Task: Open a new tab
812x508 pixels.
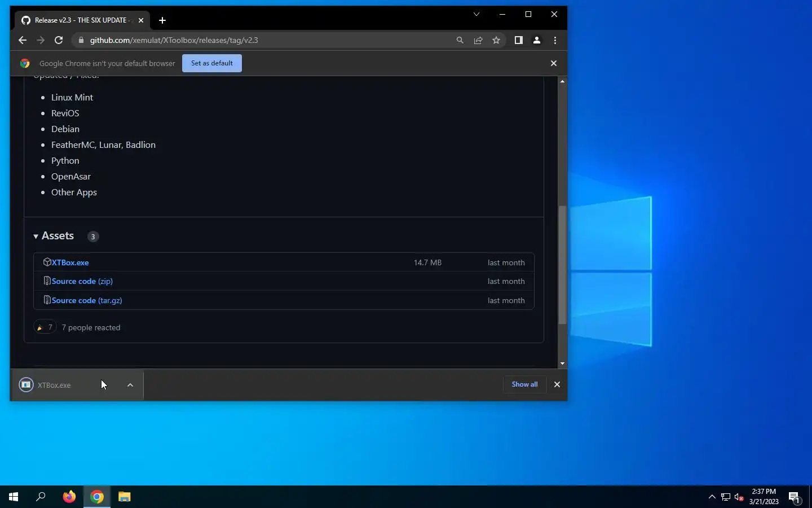Action: click(162, 20)
